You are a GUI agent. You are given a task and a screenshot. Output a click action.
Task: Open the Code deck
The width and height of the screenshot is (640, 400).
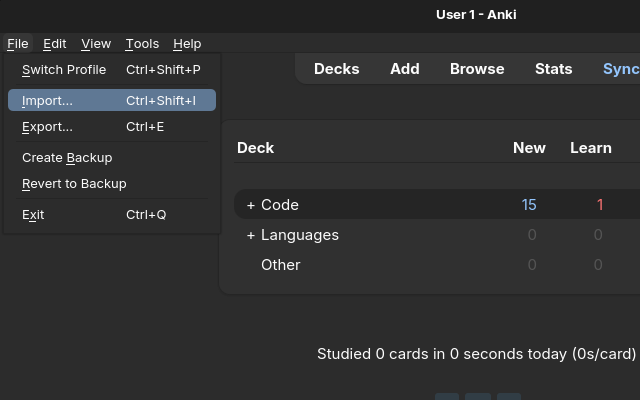click(x=280, y=205)
